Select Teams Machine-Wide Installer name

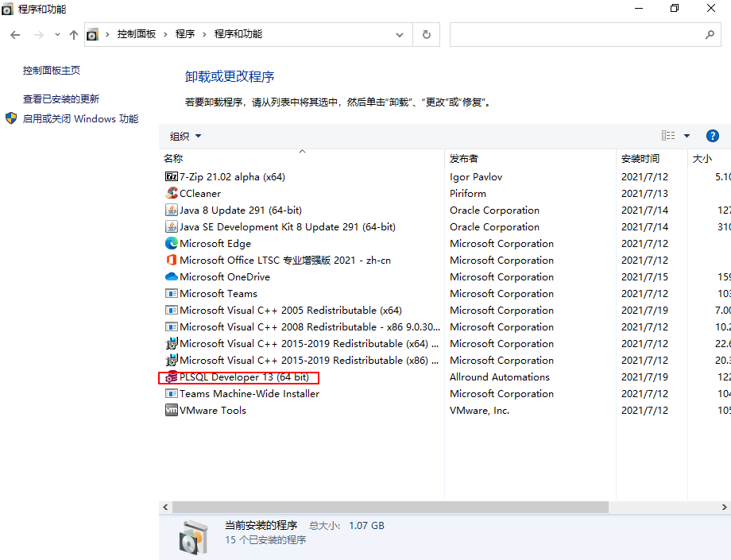(x=249, y=394)
